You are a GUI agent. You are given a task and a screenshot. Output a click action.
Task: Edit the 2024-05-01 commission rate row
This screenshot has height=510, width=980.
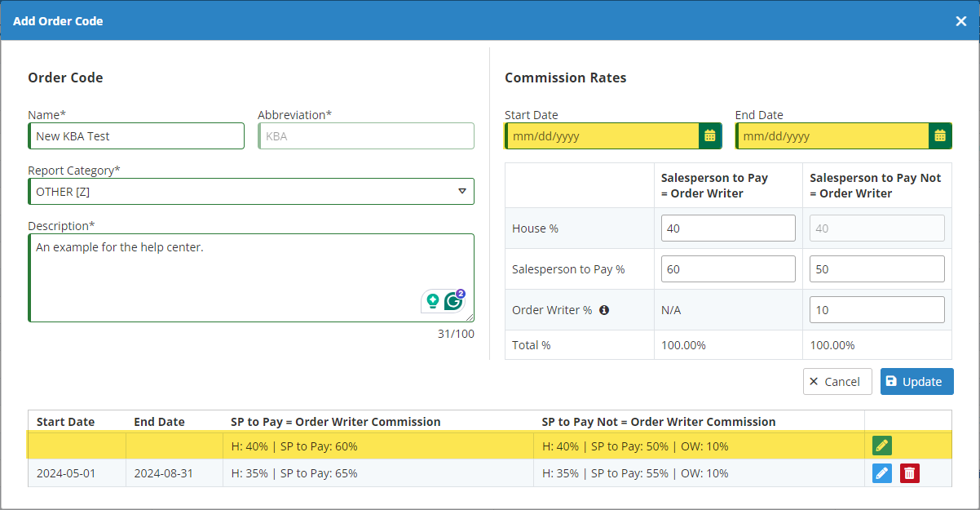(881, 473)
